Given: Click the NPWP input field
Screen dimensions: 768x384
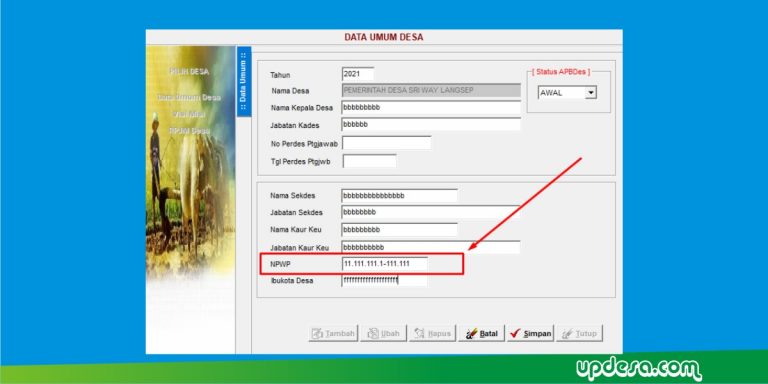Looking at the screenshot, I should click(x=384, y=264).
